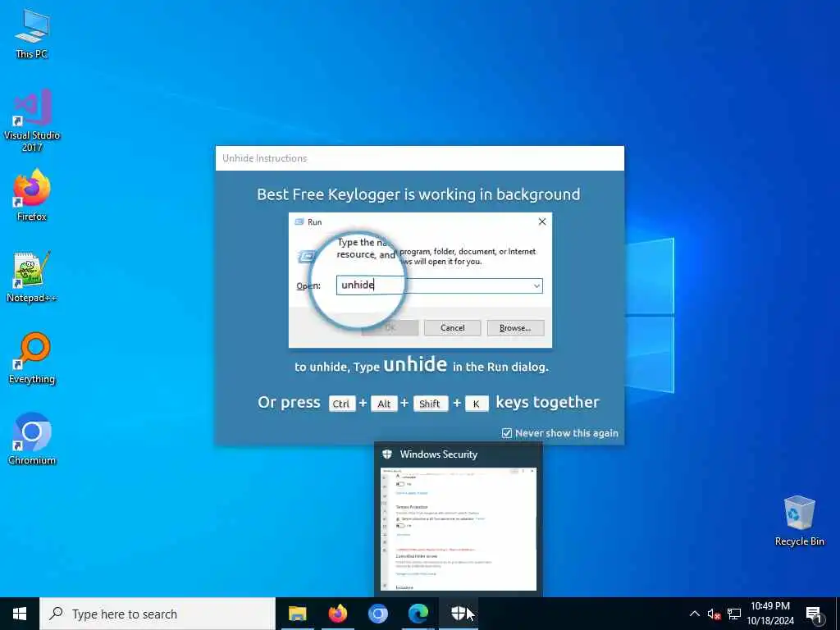
Task: Open the This PC desktop icon
Action: click(x=32, y=34)
